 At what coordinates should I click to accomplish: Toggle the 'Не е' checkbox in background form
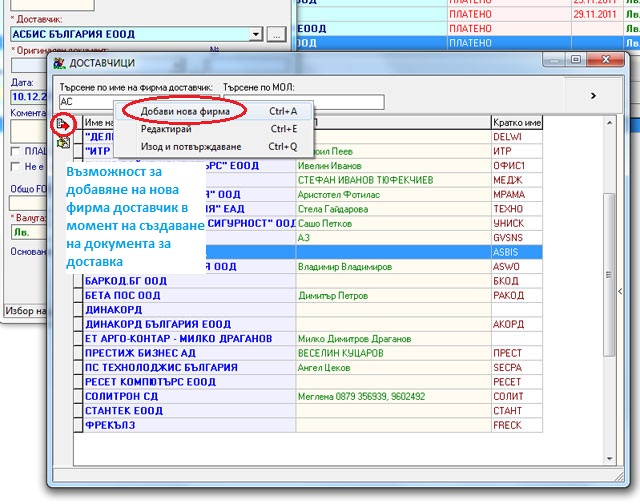pyautogui.click(x=16, y=167)
